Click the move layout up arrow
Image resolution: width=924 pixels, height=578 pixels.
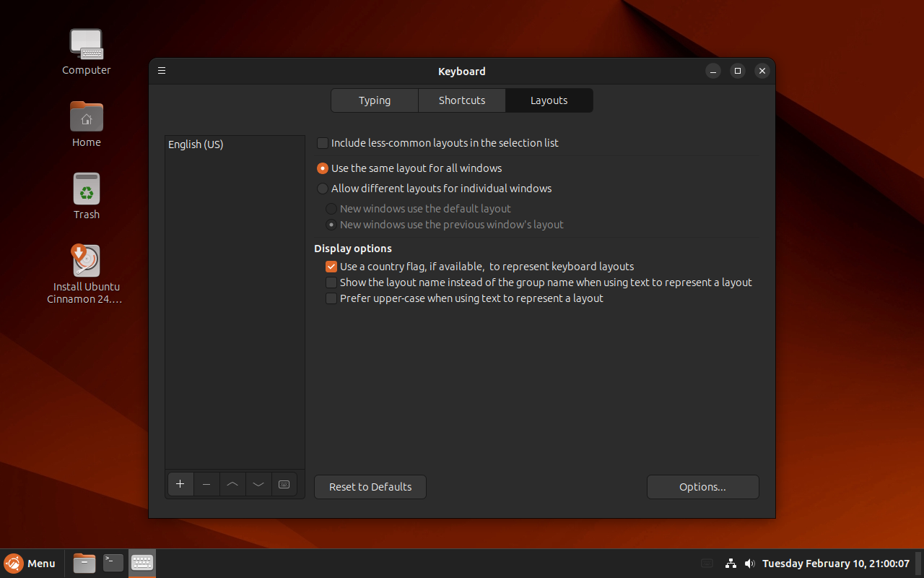(232, 484)
